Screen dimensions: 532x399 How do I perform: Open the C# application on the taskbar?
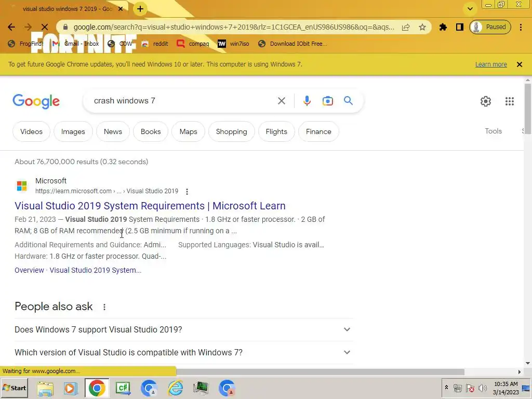[x=123, y=388]
